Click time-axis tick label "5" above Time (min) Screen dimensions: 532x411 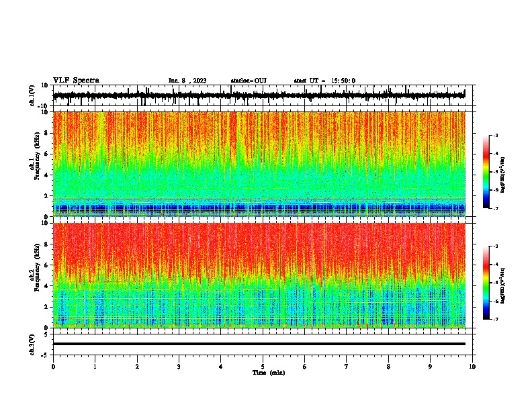(263, 367)
